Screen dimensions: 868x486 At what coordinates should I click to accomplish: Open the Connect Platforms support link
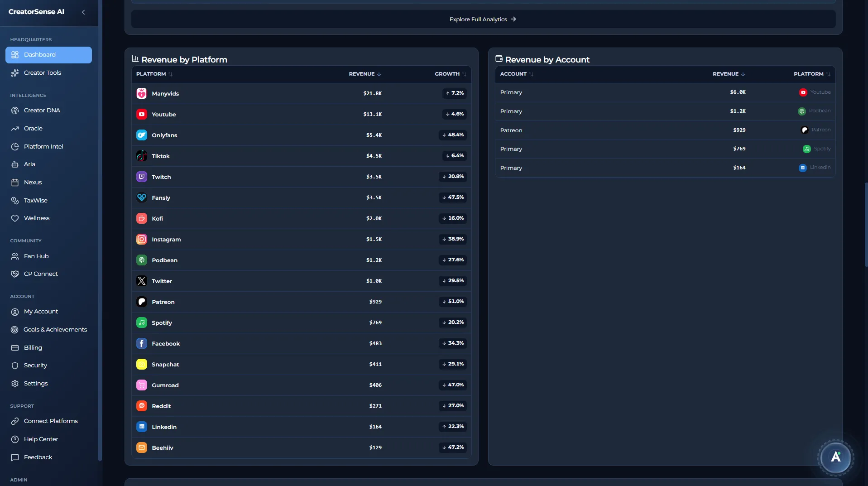point(50,421)
